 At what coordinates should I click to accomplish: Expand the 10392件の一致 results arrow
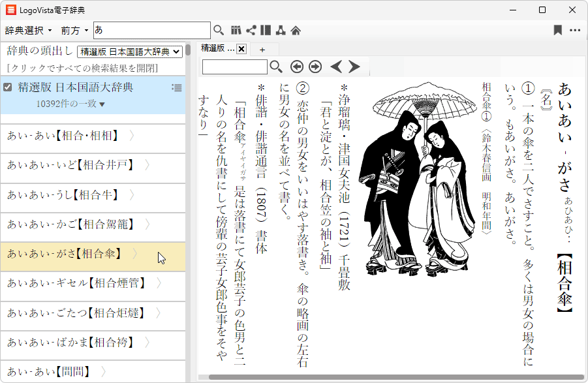coord(102,104)
